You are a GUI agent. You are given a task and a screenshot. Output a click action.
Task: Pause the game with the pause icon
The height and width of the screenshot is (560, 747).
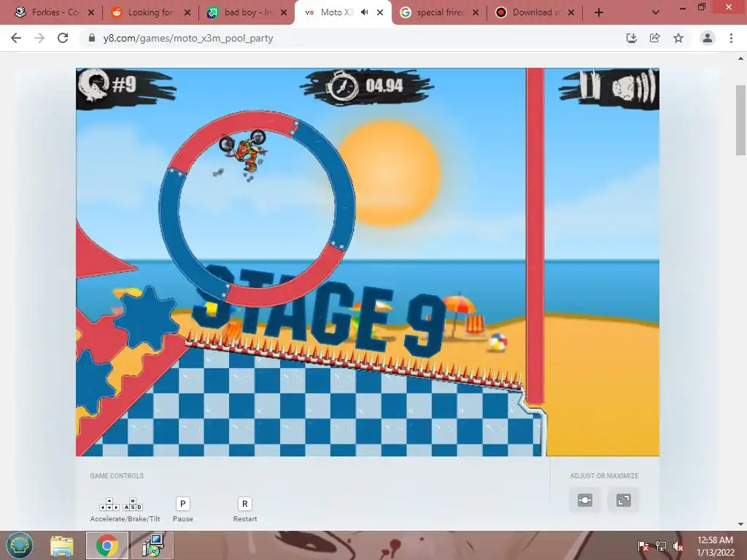[x=589, y=87]
